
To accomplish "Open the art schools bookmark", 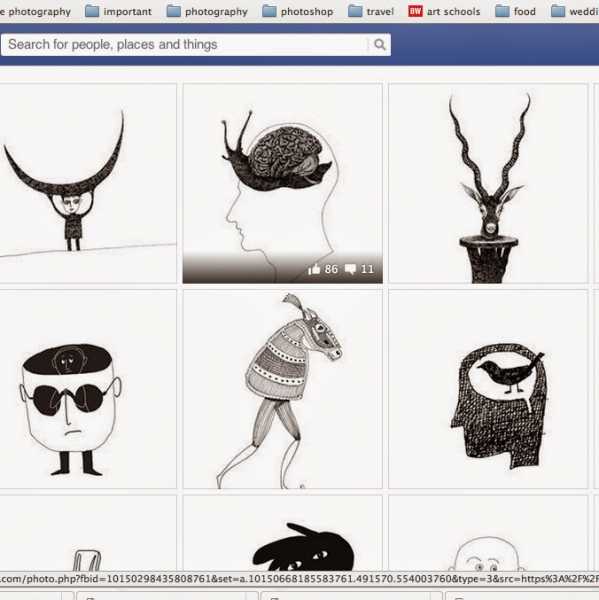I will [444, 11].
